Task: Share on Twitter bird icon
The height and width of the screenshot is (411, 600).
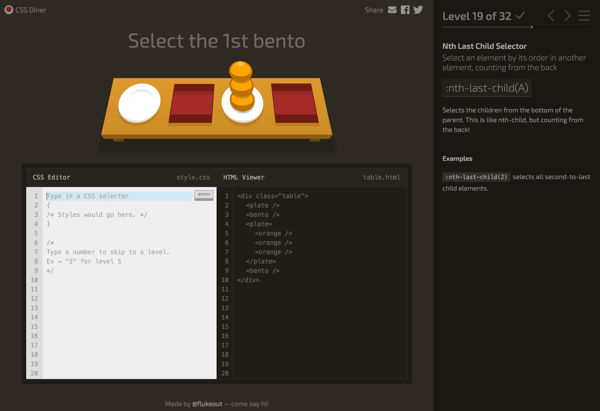Action: (x=418, y=10)
